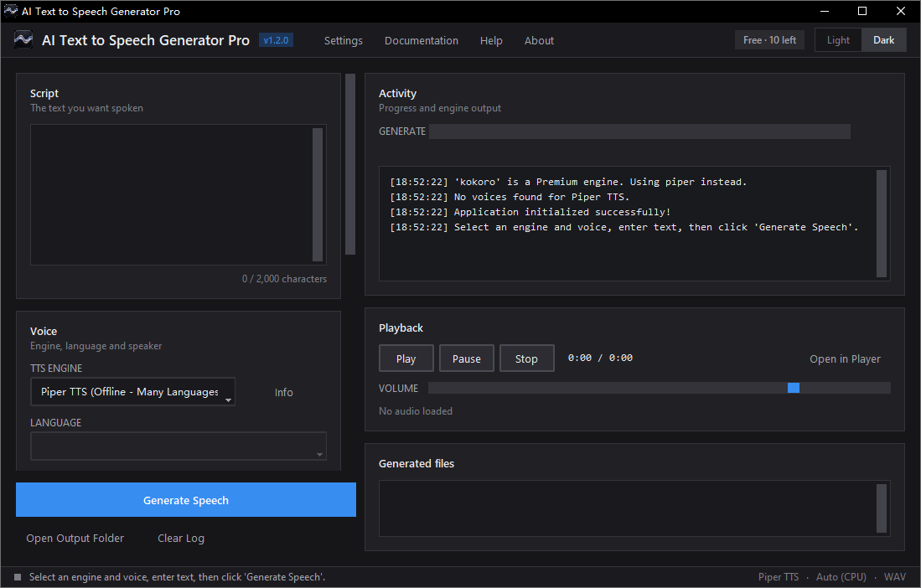Click the Generated files list scrollbar
The width and height of the screenshot is (921, 588).
tap(881, 508)
